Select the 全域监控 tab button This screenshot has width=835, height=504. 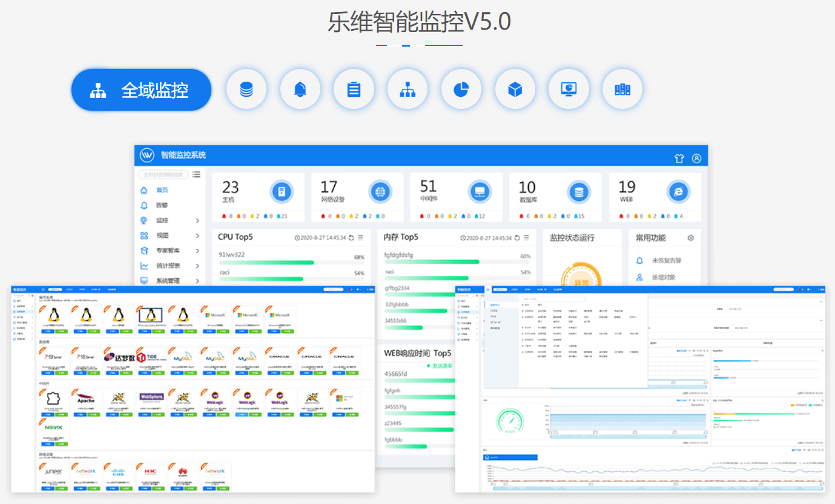pos(141,90)
